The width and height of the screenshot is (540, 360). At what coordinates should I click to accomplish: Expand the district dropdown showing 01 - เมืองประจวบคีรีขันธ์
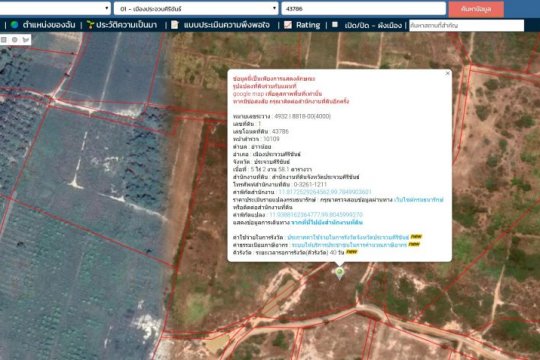pyautogui.click(x=196, y=9)
